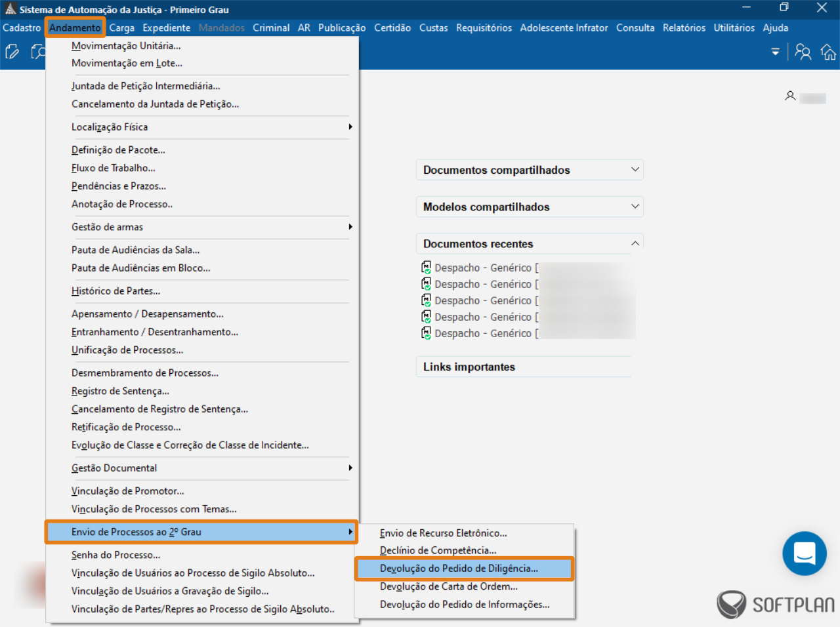Click the user profile icon
840x627 pixels.
point(790,96)
